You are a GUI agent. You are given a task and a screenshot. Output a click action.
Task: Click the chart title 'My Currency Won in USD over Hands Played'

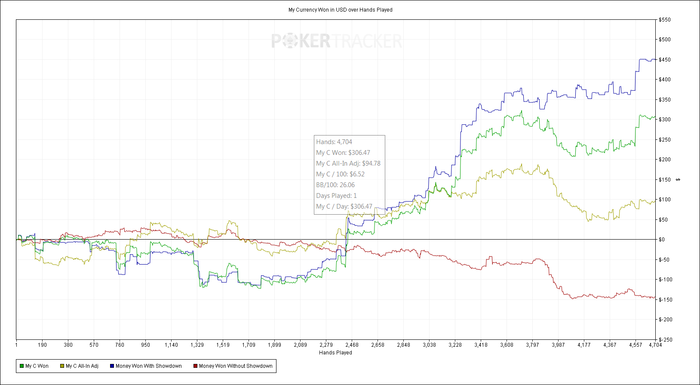click(341, 10)
